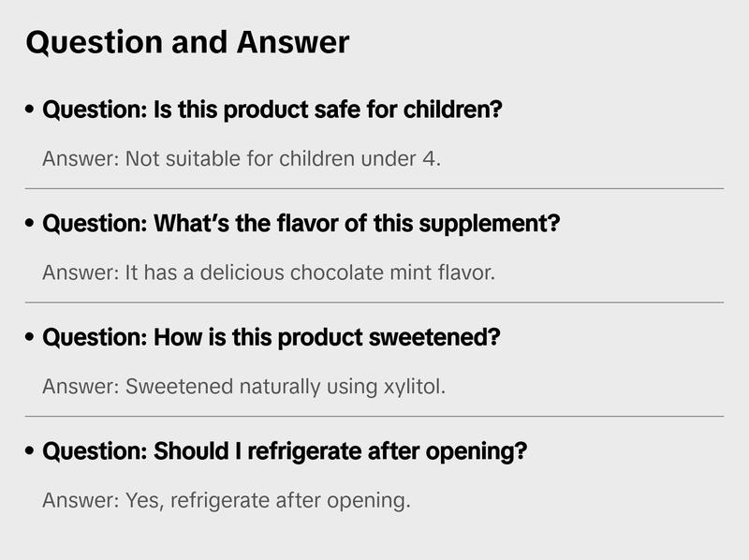Click the bullet beside the flavor question
The width and height of the screenshot is (749, 560).
31,225
